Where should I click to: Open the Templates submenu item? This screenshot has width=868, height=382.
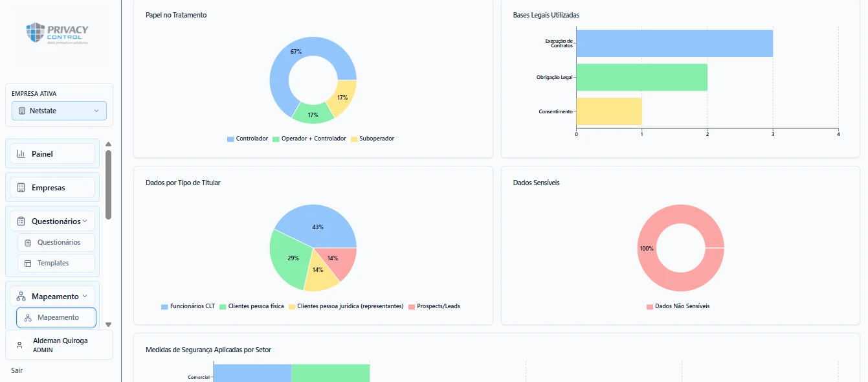[56, 264]
